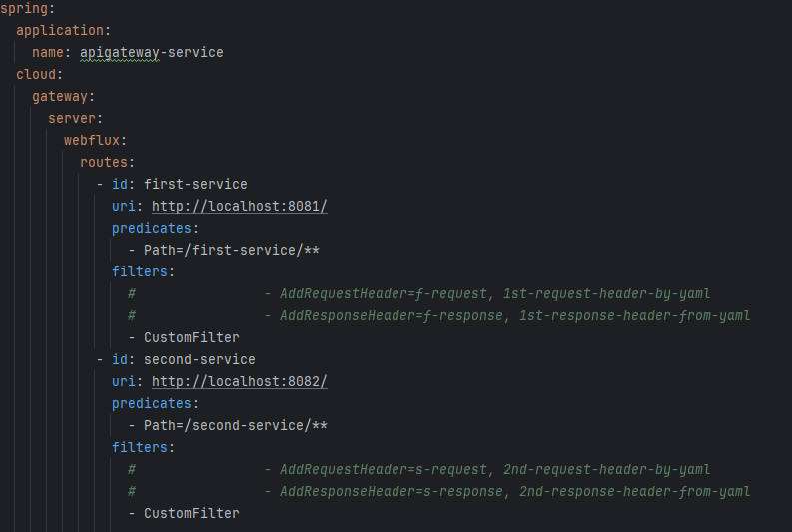792x532 pixels.
Task: Click CustomFilter under the first-service filters
Action: [x=191, y=337]
